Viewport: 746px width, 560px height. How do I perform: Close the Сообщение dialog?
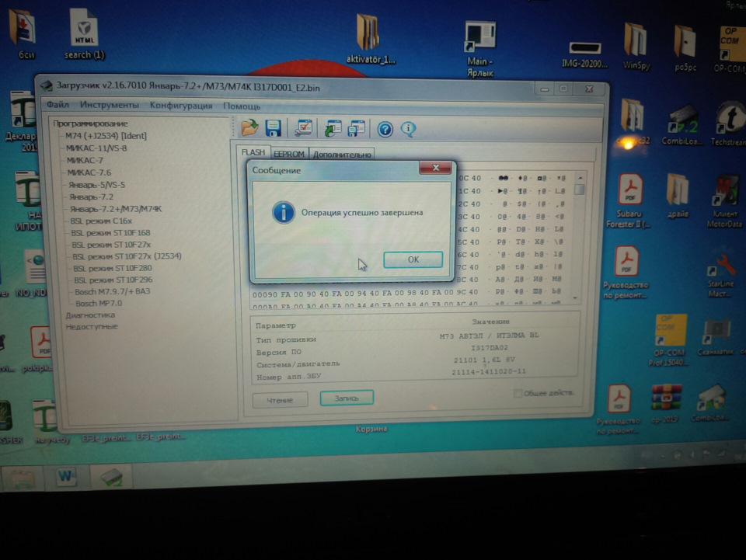pos(435,167)
